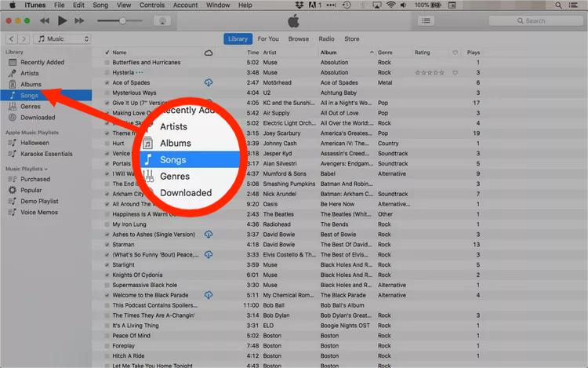Viewport: 588px width, 368px height.
Task: Download Ace of Spades from cloud
Action: (x=209, y=82)
